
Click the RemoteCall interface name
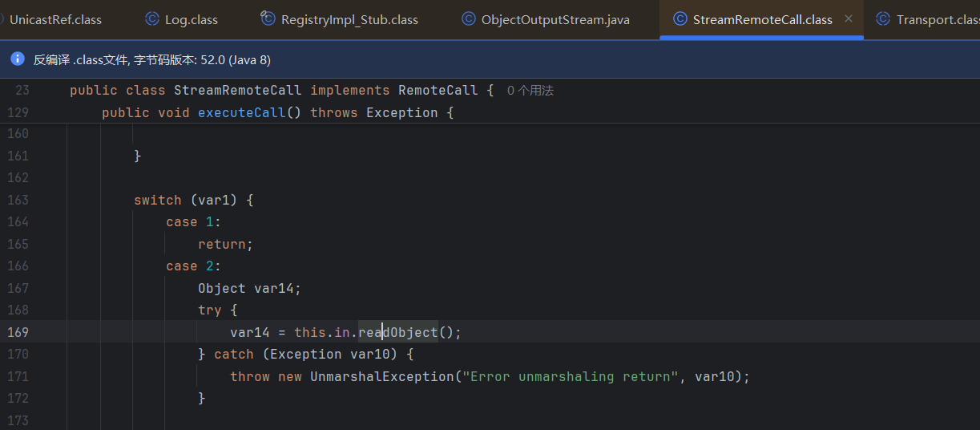[x=438, y=91]
